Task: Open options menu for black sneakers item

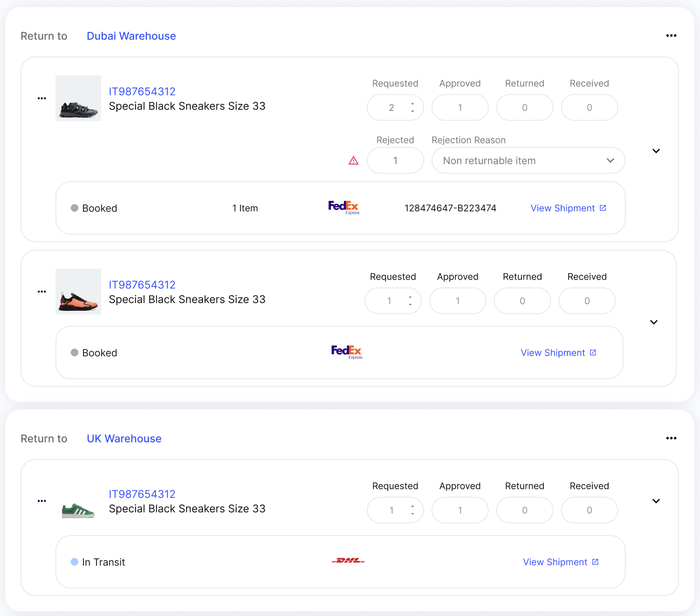Action: [x=42, y=98]
